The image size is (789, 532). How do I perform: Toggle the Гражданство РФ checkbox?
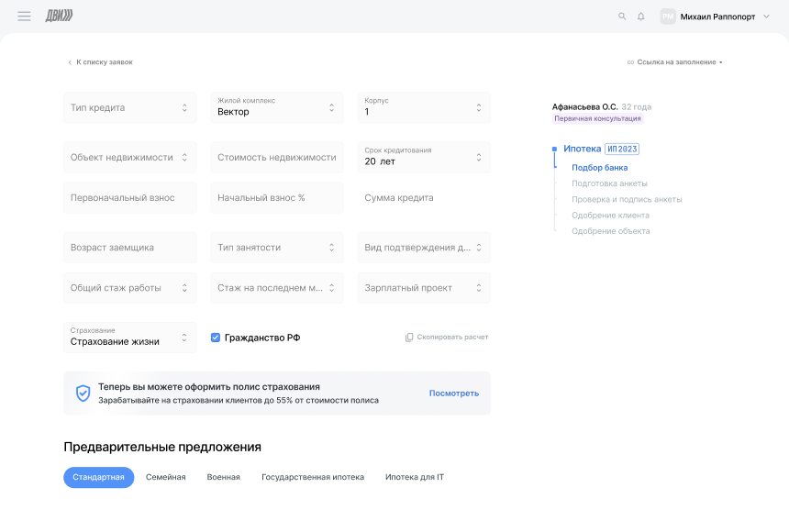pyautogui.click(x=216, y=338)
